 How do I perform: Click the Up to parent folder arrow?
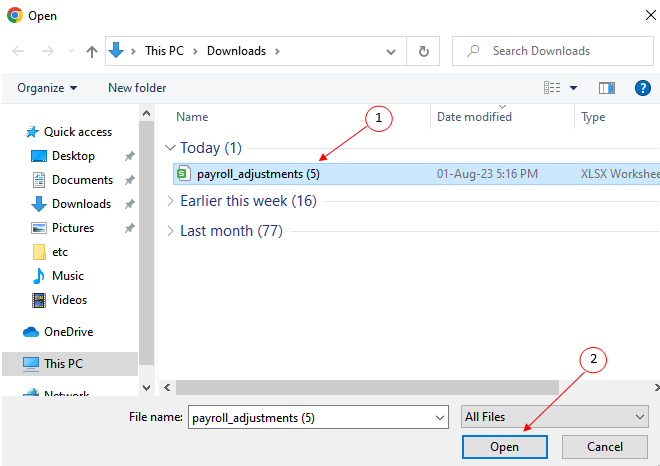pos(92,51)
